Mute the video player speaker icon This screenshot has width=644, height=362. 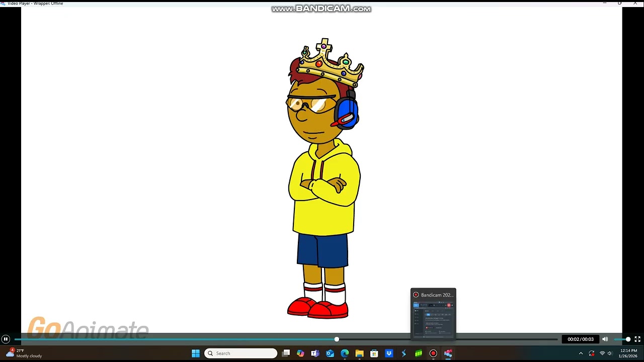point(605,339)
